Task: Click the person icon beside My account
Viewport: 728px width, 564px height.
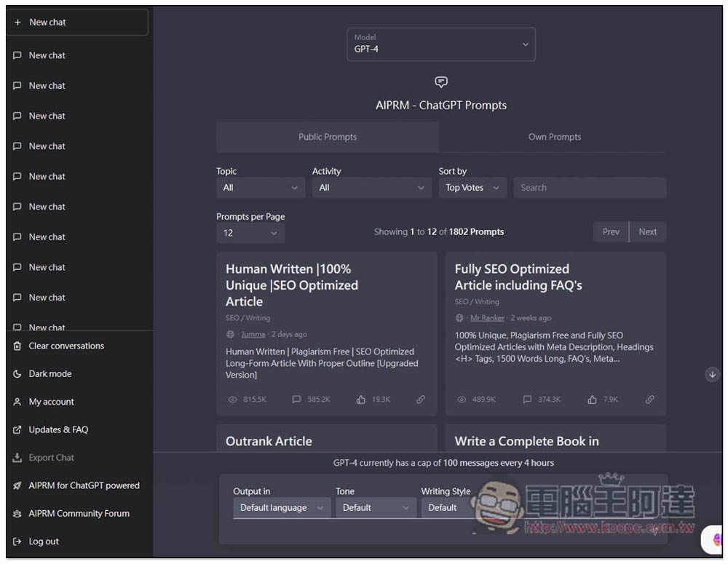Action: 17,402
